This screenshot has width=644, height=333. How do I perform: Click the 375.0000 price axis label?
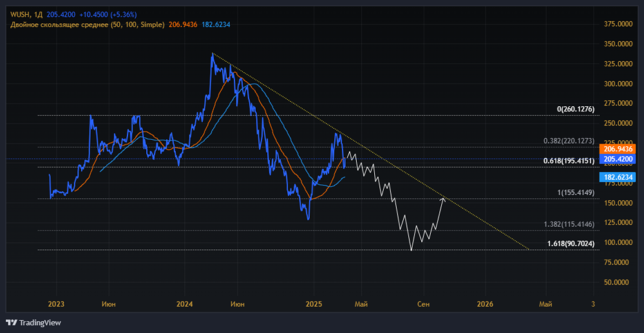[618, 24]
